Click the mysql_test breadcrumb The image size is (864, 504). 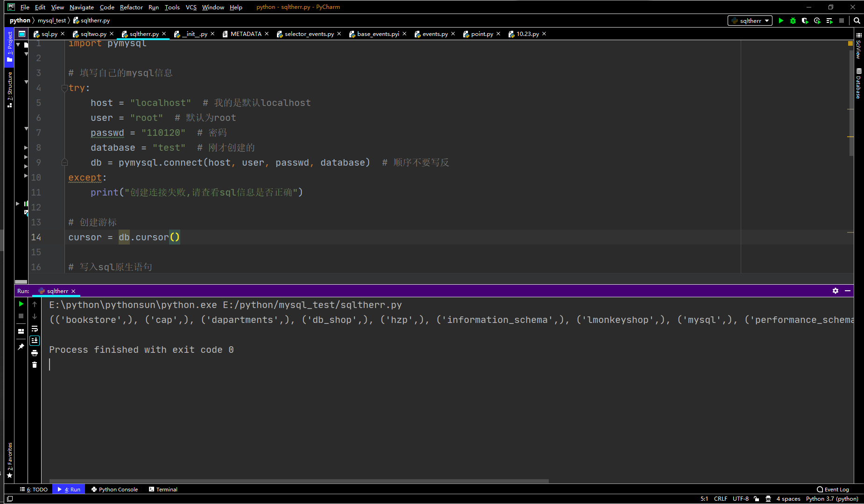52,21
